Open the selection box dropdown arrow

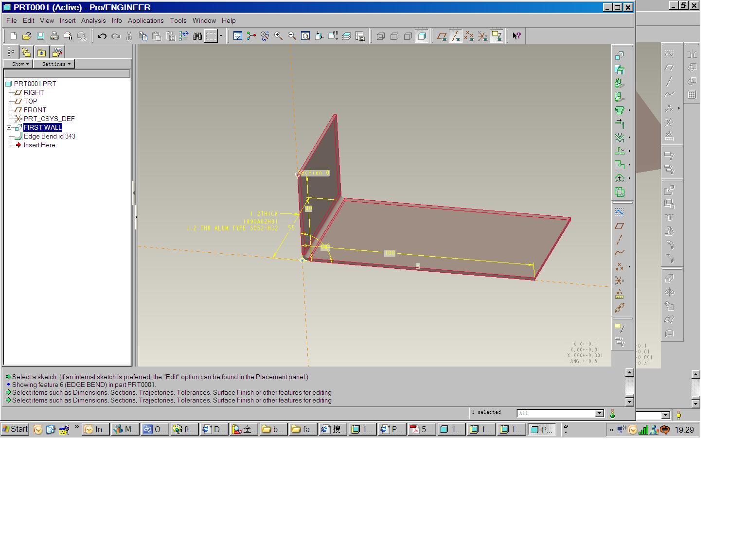[221, 36]
